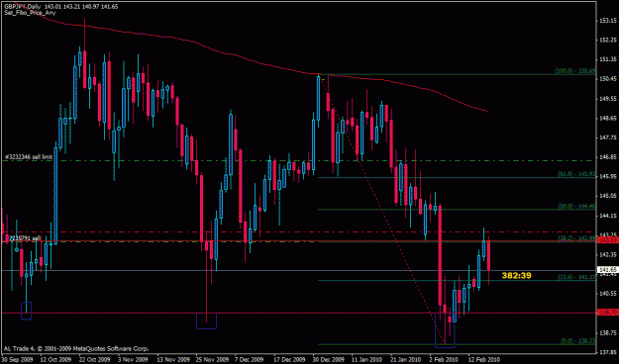Select the blue rectangle at the 2 Feb 2010 low

tap(445, 330)
